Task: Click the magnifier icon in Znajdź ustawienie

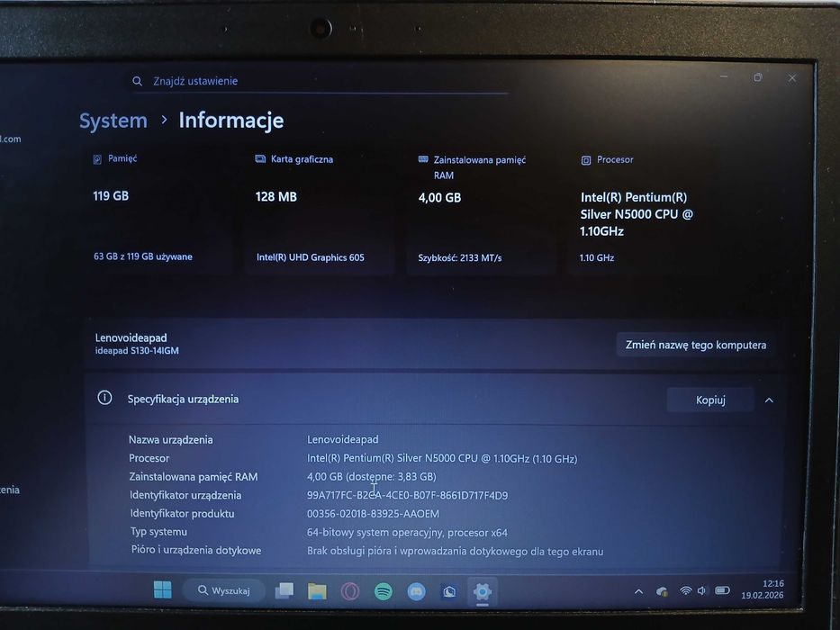Action: point(137,81)
